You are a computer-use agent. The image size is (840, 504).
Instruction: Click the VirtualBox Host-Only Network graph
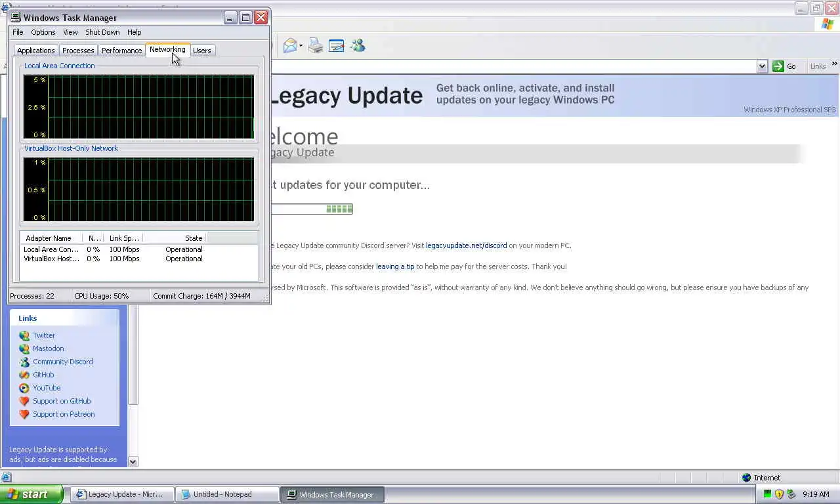coord(138,190)
